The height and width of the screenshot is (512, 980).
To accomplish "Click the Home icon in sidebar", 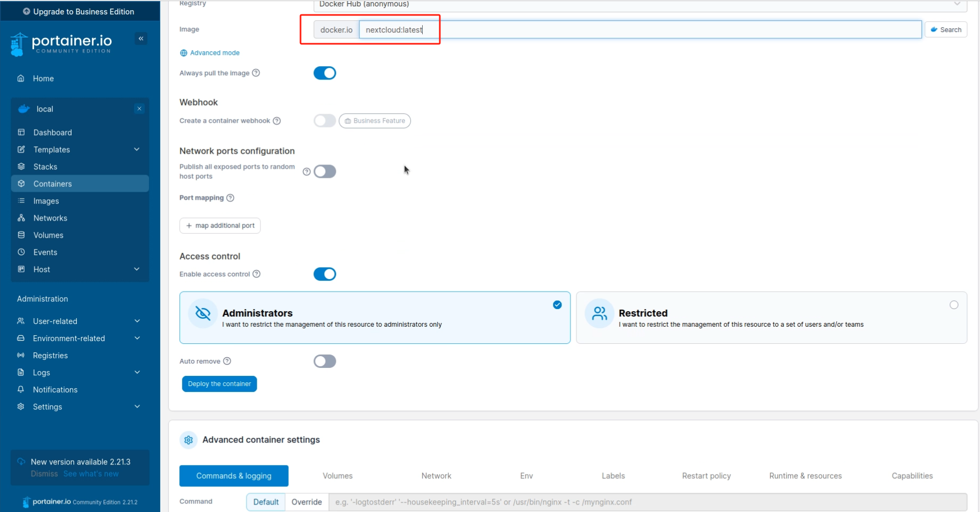I will click(x=21, y=78).
